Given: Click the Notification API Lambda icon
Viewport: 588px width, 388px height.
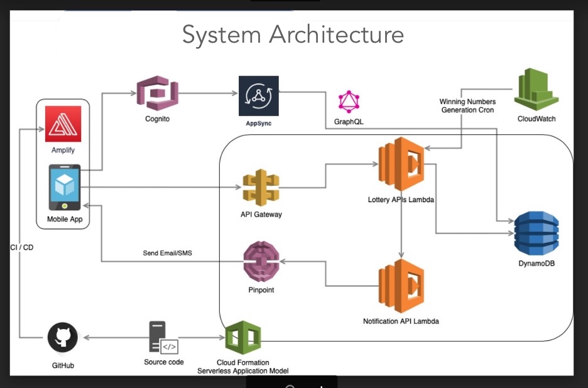Looking at the screenshot, I should [401, 286].
